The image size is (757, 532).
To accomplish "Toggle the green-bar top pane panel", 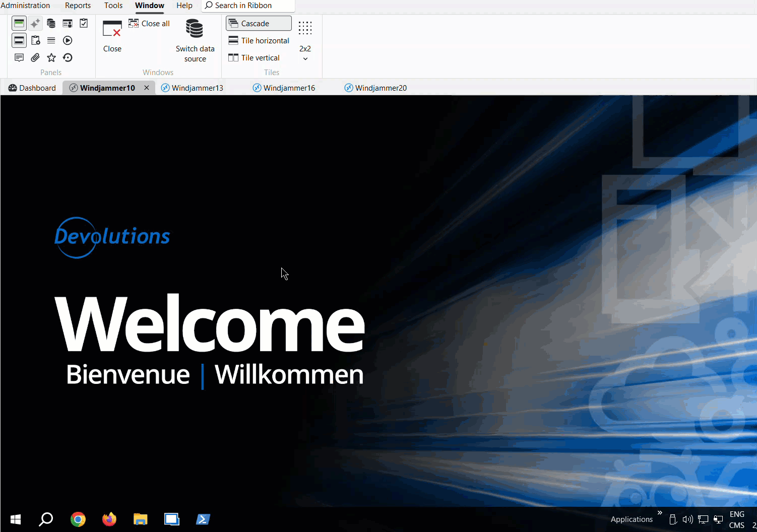I will click(x=19, y=23).
